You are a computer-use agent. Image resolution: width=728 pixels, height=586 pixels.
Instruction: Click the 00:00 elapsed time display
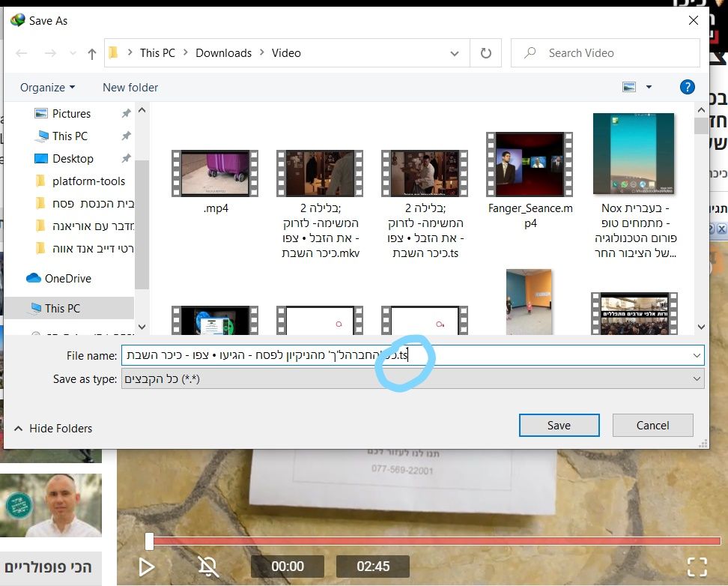[x=288, y=567]
